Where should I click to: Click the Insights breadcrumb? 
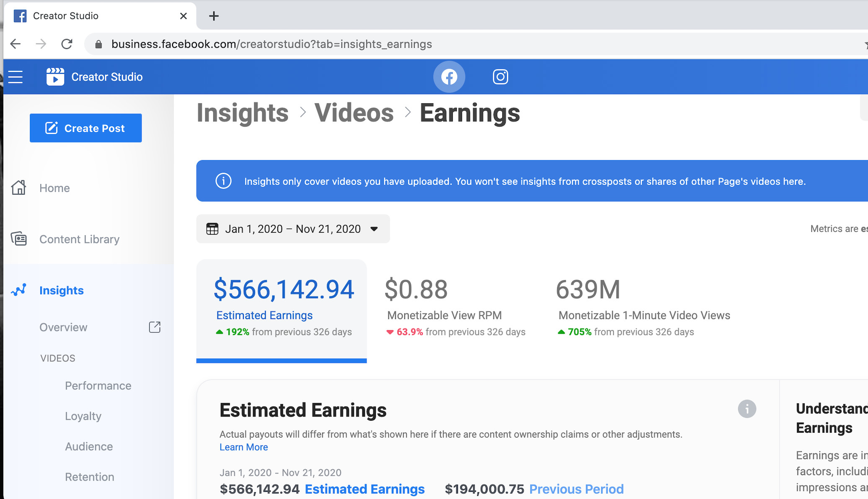pos(243,113)
